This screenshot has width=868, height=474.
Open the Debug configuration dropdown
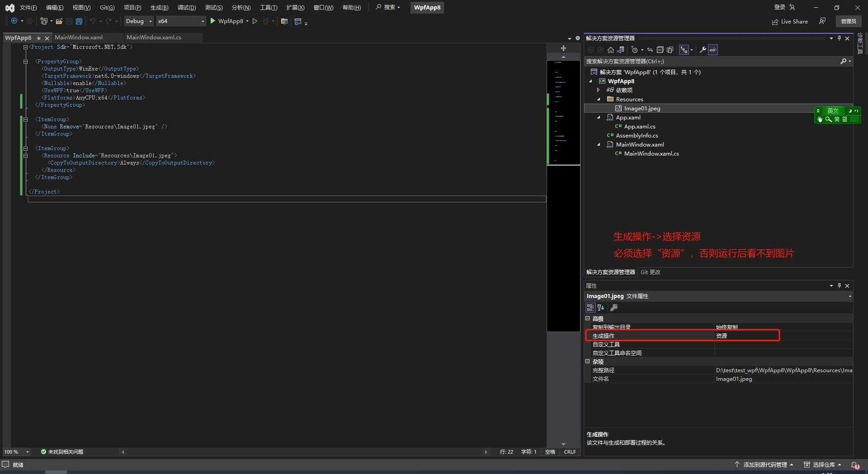click(139, 21)
